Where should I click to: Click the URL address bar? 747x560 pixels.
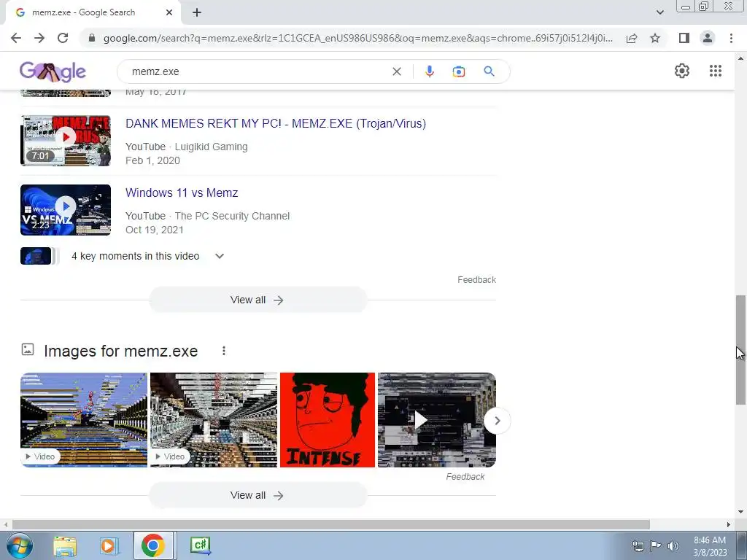358,38
